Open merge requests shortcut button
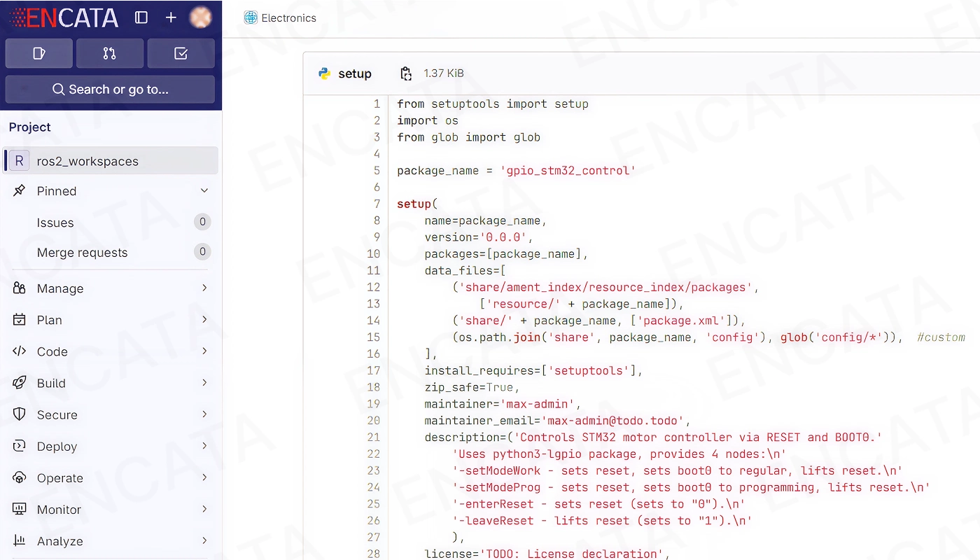980x560 pixels. (x=110, y=53)
